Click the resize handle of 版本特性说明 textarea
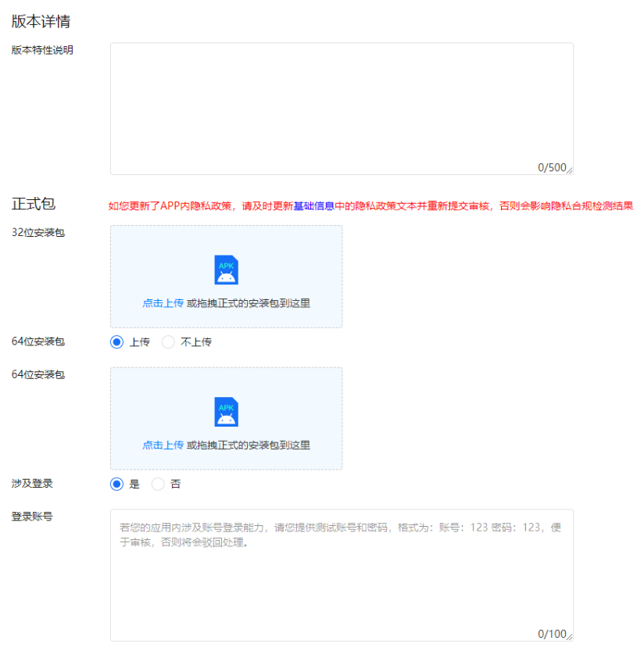 [x=570, y=171]
